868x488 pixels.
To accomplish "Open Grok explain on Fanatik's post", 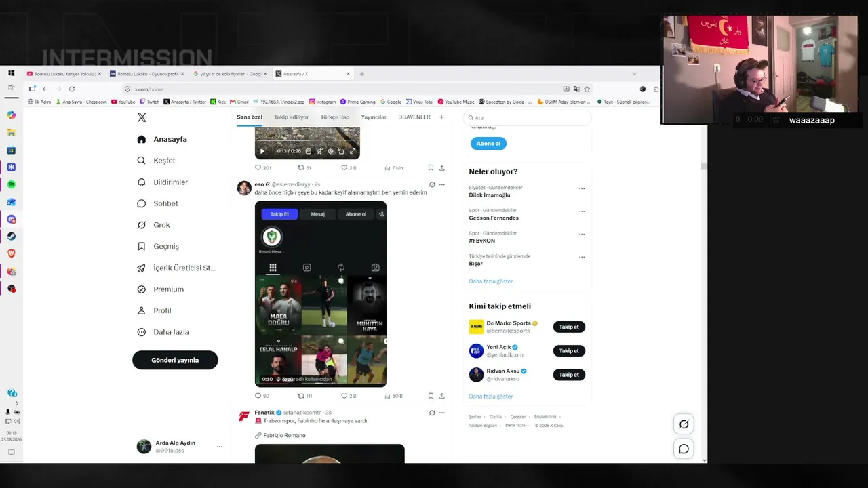I will 432,412.
